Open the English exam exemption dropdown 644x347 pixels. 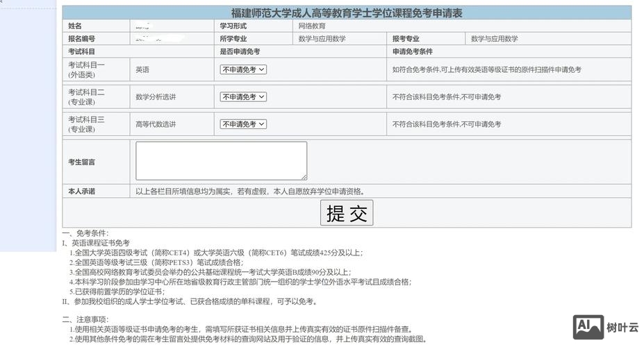pos(243,69)
